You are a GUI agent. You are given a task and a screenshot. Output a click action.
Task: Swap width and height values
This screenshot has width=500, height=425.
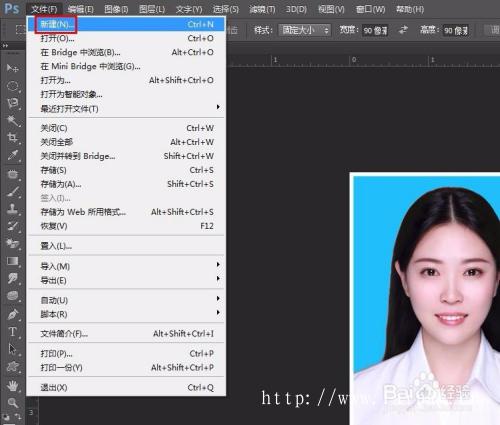[403, 30]
